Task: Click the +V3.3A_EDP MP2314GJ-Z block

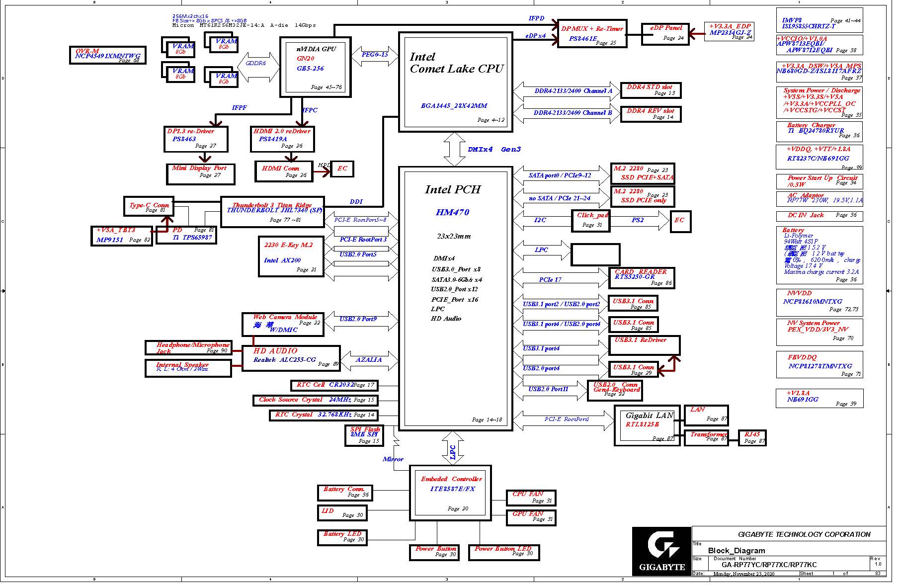Action: [729, 31]
